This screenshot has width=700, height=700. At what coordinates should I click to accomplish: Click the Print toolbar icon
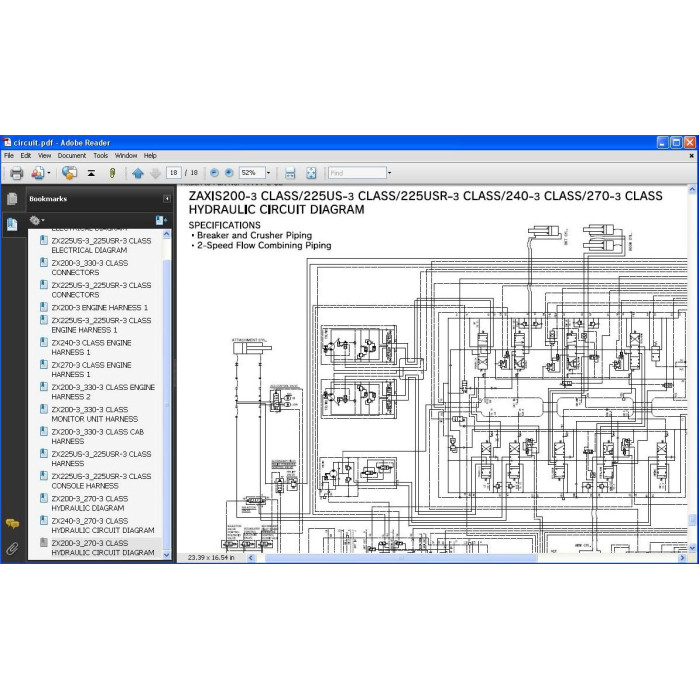coord(17,173)
